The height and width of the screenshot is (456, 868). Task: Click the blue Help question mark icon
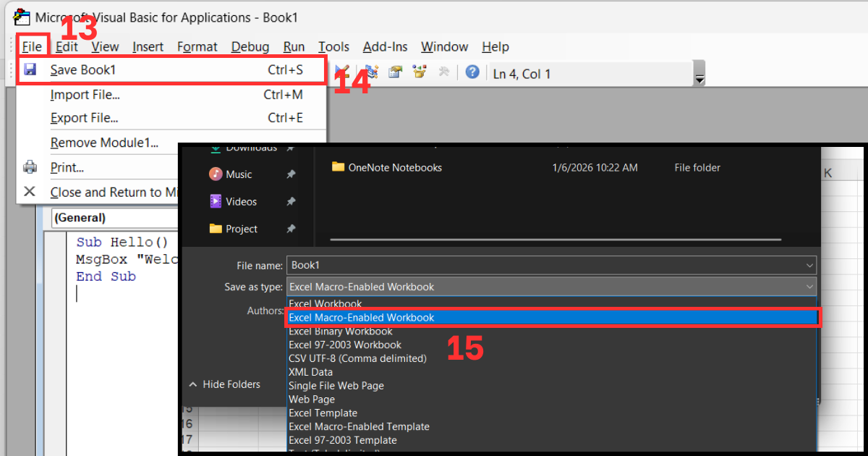point(472,72)
